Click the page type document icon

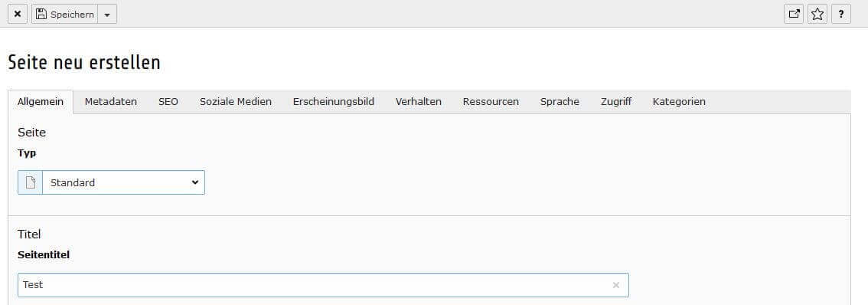point(31,182)
